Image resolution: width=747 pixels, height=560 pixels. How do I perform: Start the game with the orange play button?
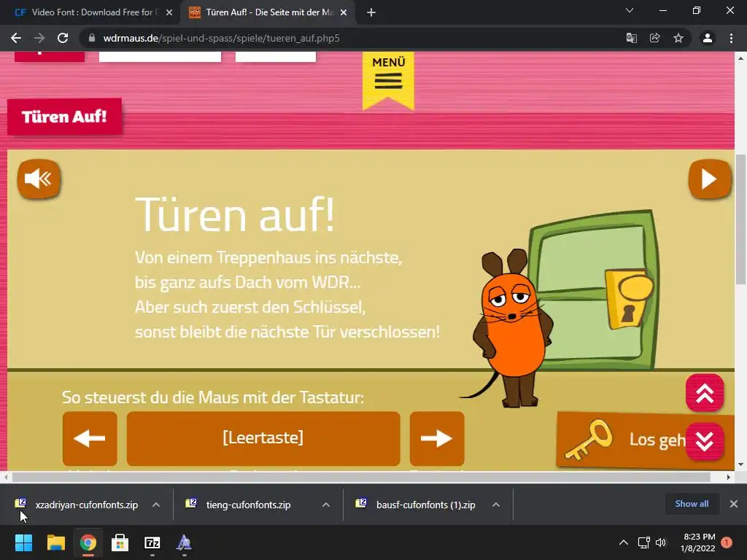709,179
